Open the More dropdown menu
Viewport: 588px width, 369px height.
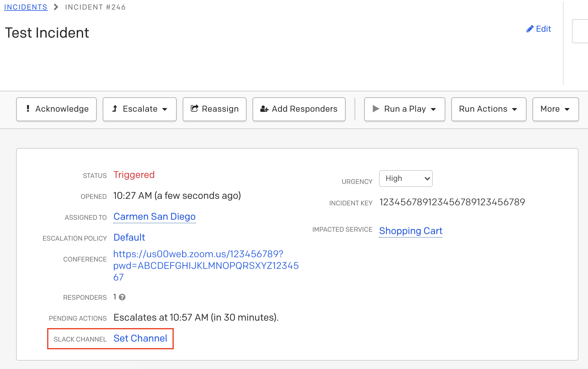pos(555,109)
